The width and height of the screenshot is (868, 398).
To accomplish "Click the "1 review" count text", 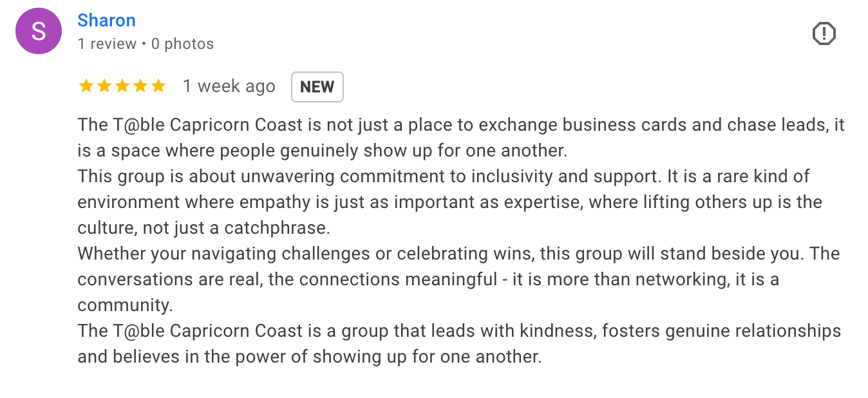I will pyautogui.click(x=107, y=44).
